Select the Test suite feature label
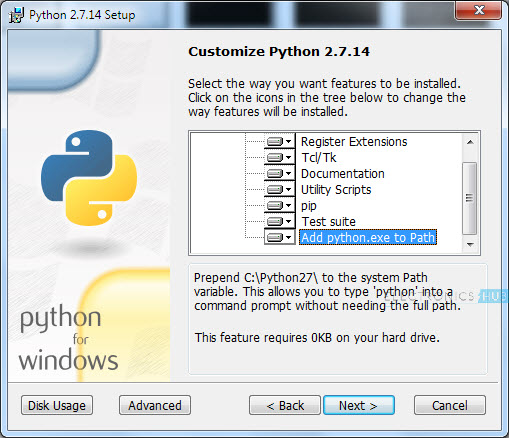The image size is (509, 438). pos(328,221)
